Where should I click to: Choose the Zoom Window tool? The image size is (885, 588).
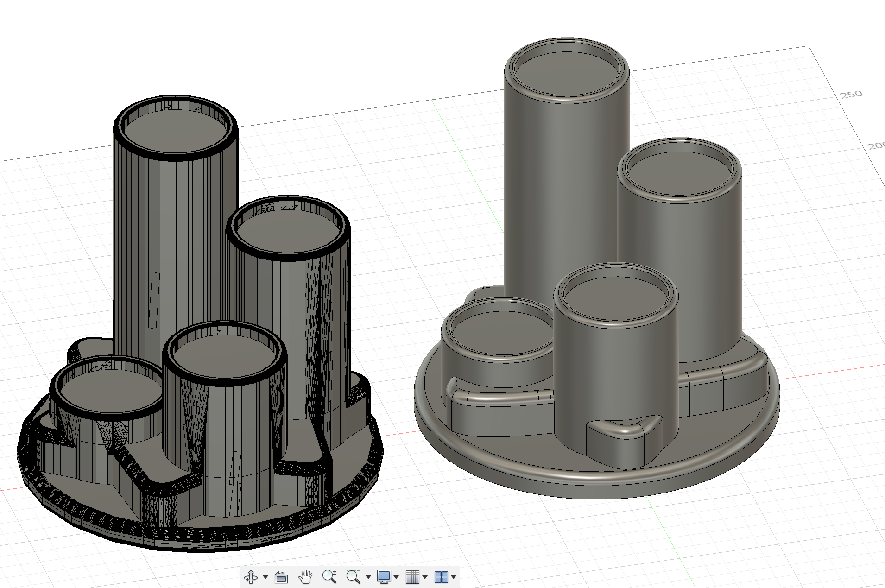click(x=353, y=577)
